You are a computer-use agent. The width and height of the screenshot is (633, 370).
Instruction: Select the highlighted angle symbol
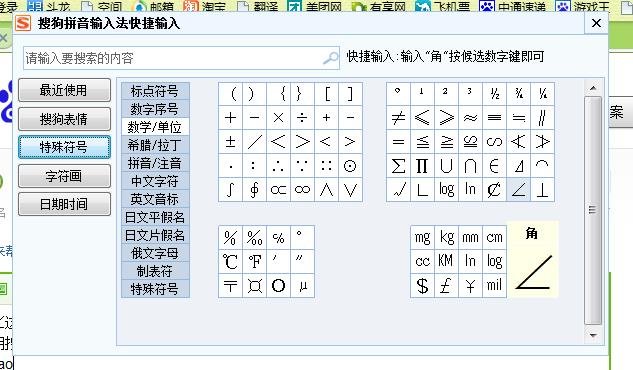click(x=518, y=190)
